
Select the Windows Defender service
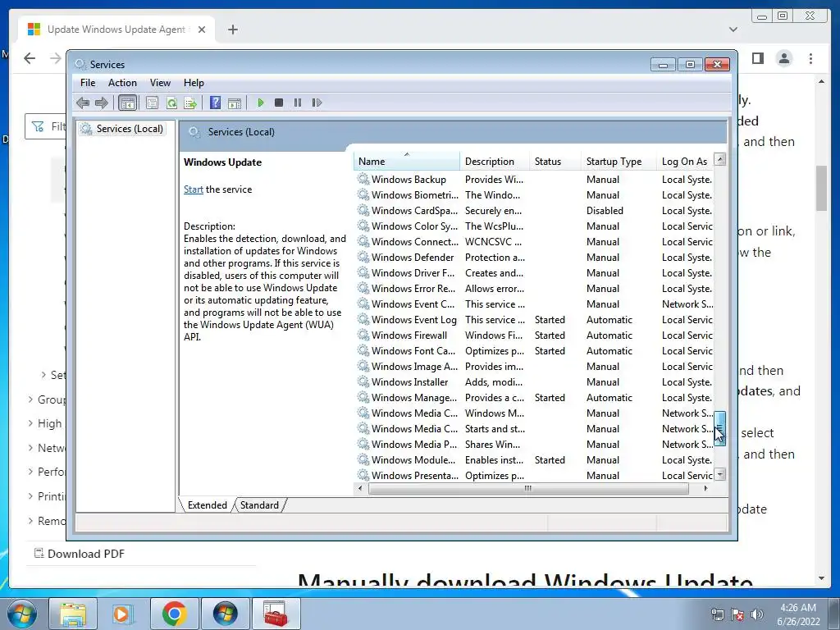click(535, 257)
